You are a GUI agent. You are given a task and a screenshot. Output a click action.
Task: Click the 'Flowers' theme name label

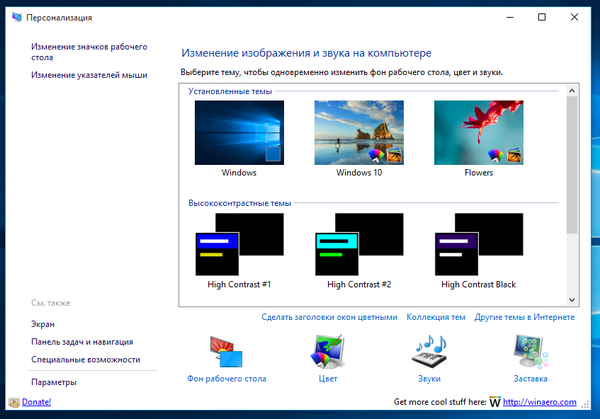[479, 173]
